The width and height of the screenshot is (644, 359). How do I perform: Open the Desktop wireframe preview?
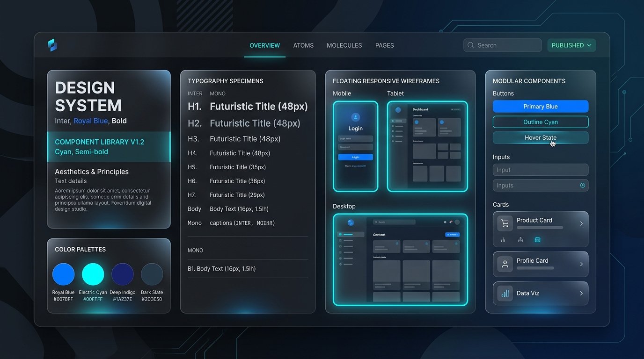(x=400, y=259)
